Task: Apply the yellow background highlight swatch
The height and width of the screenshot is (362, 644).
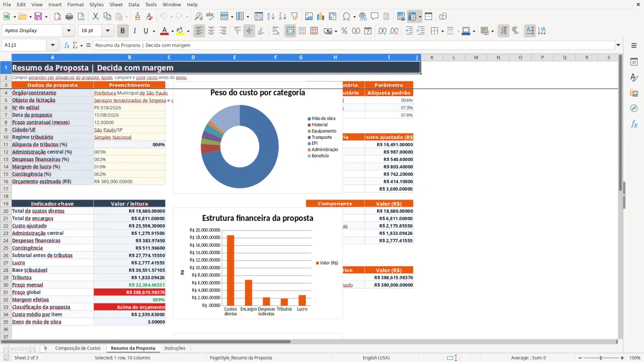Action: pos(180,31)
